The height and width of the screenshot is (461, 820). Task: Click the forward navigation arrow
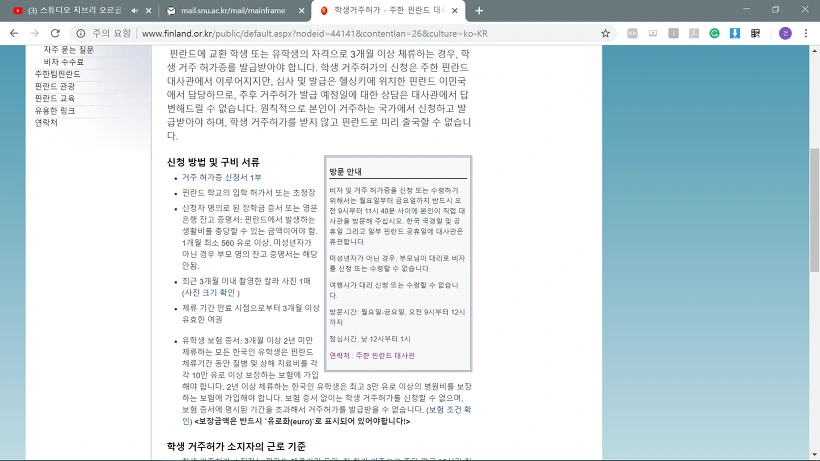pos(35,33)
